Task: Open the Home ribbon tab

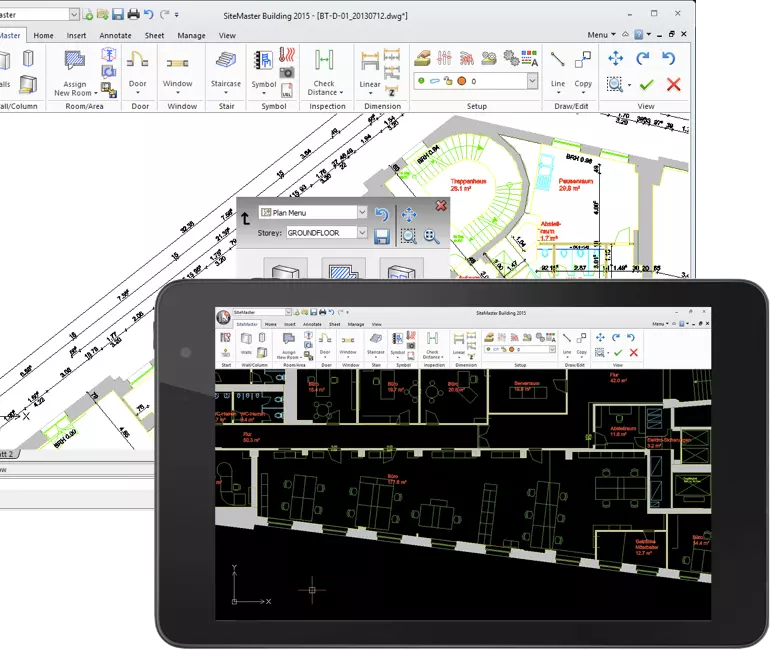Action: [43, 35]
